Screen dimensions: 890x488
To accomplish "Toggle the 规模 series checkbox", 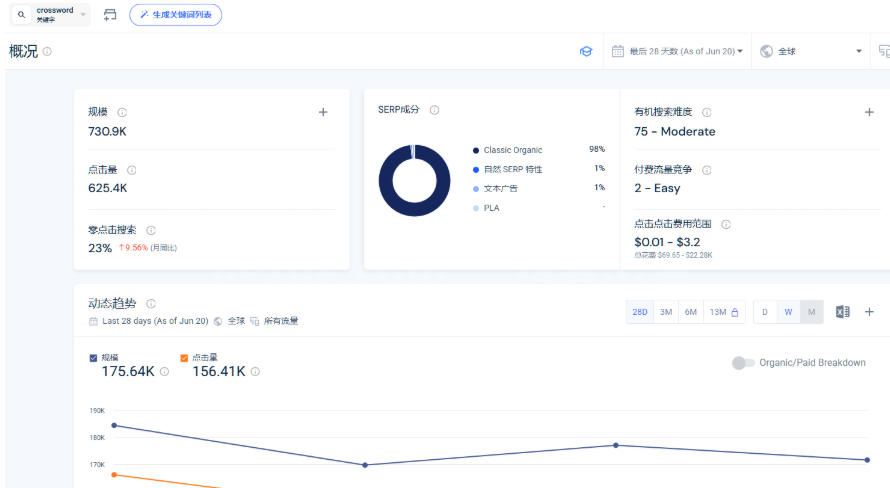I will 93,358.
